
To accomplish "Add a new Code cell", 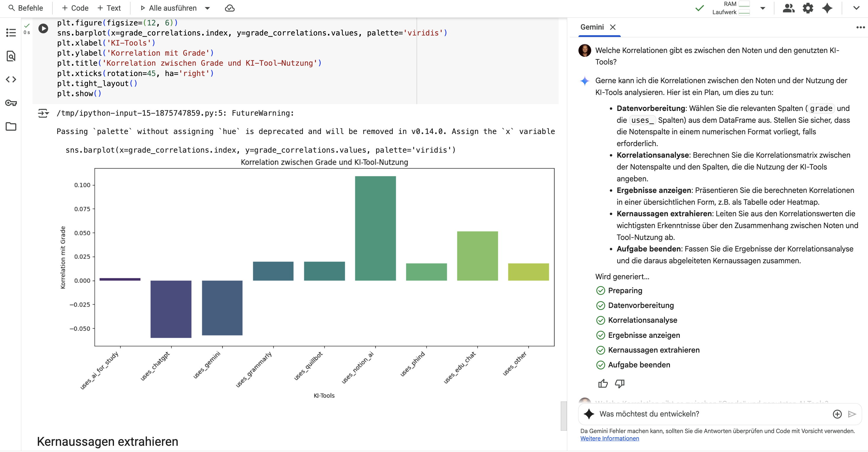I will tap(75, 8).
